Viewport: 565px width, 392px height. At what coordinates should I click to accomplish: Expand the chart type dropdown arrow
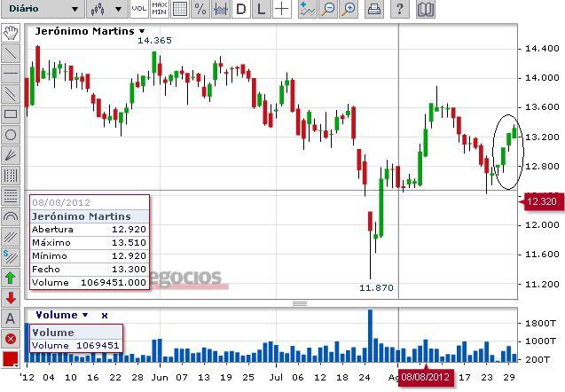(x=118, y=9)
